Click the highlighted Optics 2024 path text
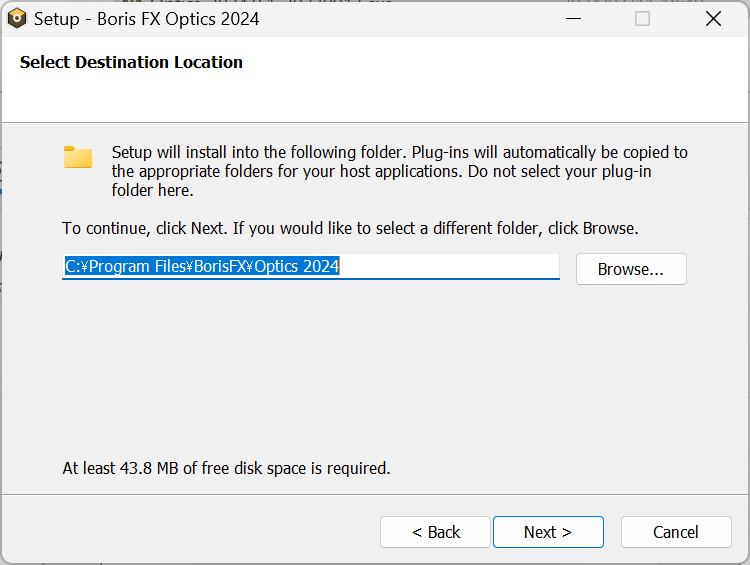The width and height of the screenshot is (750, 565). (202, 266)
